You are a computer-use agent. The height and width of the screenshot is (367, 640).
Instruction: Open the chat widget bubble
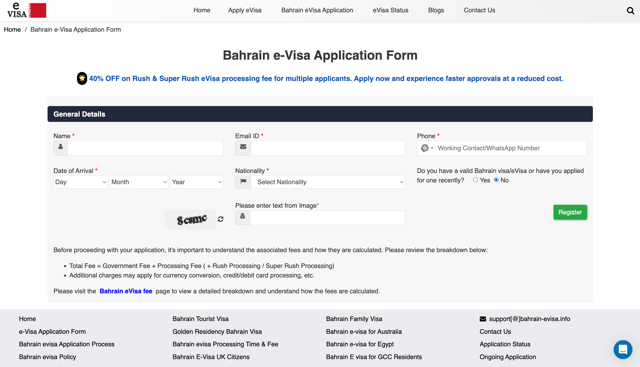623,349
